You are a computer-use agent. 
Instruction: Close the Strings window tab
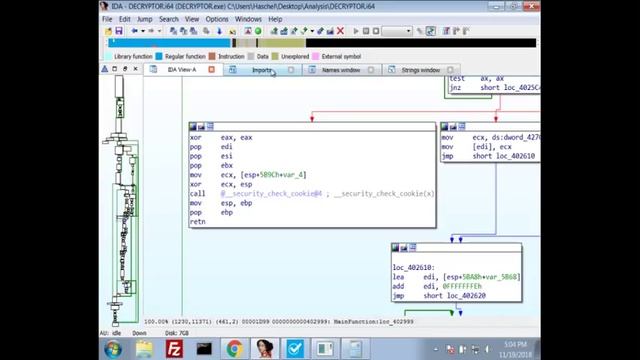click(x=450, y=70)
